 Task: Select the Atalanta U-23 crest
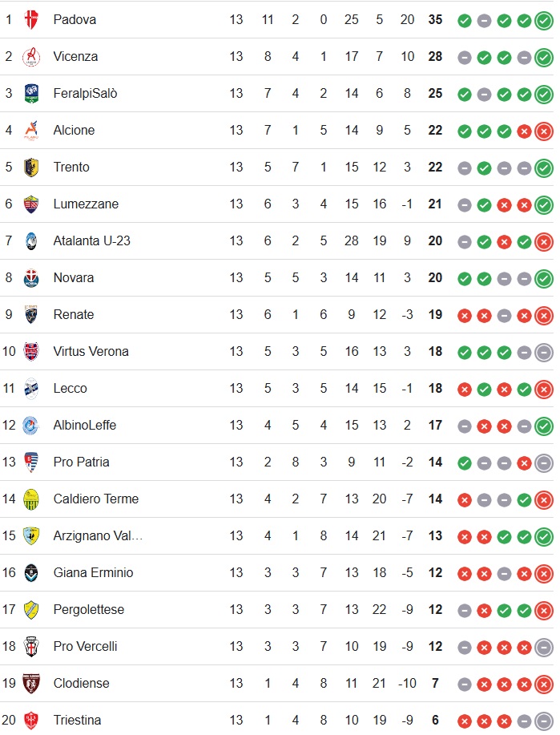tap(31, 240)
